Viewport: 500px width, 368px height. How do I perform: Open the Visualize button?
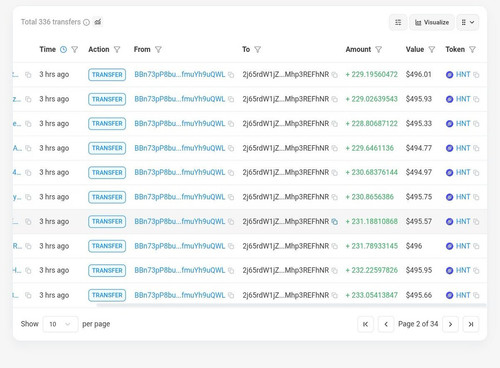point(432,22)
